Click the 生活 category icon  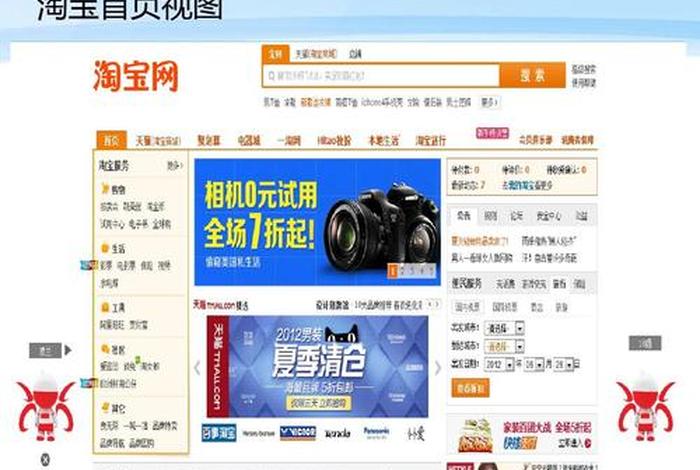coord(105,248)
